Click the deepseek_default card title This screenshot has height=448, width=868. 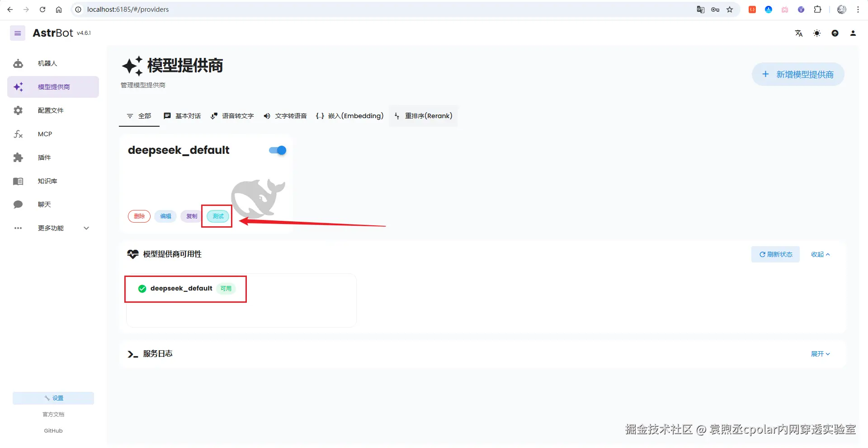(x=179, y=150)
